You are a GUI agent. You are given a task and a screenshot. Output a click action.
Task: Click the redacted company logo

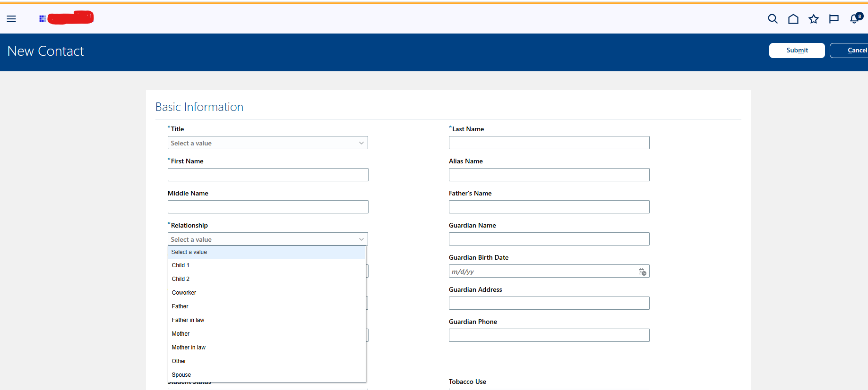pyautogui.click(x=67, y=18)
